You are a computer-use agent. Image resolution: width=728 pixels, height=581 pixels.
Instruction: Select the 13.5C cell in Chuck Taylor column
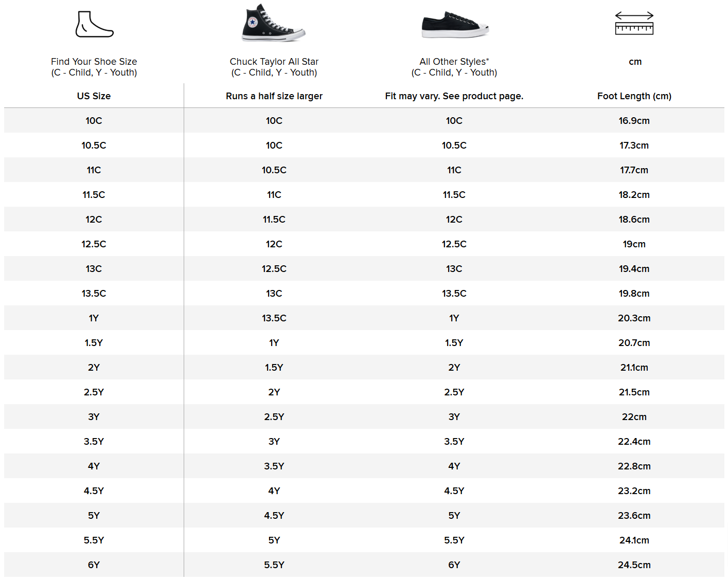point(274,318)
